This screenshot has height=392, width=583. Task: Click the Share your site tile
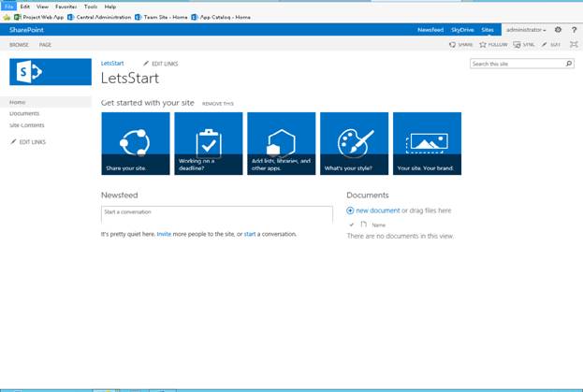tap(136, 143)
